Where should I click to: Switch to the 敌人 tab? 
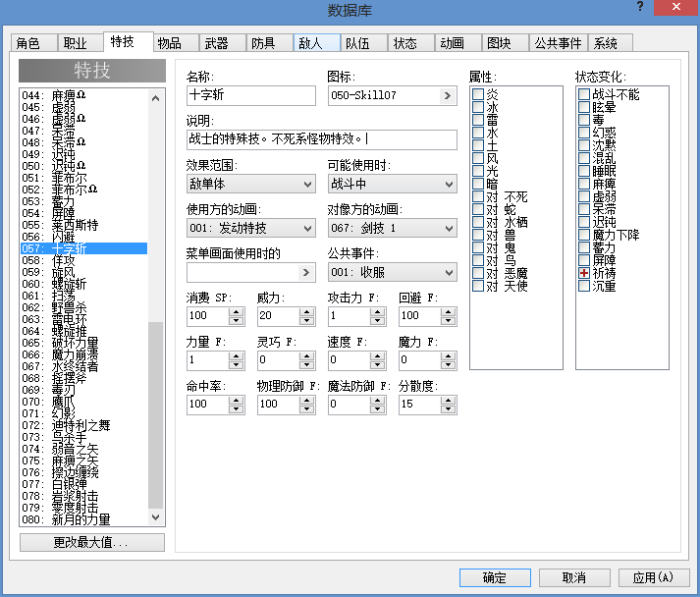point(316,43)
